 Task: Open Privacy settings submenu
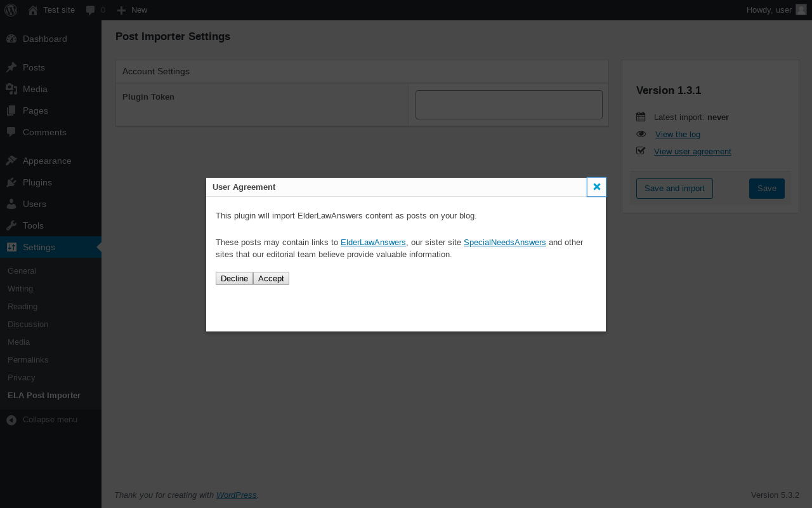point(21,377)
